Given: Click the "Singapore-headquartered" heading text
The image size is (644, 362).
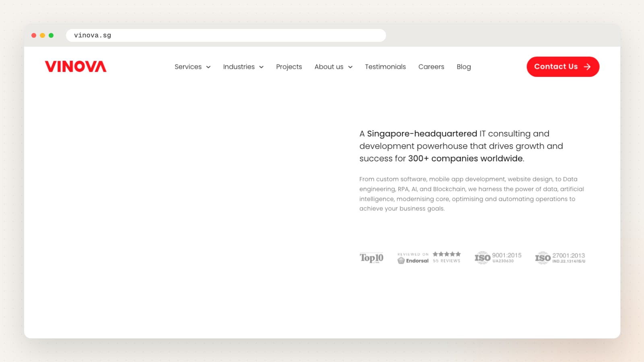Looking at the screenshot, I should coord(422,134).
